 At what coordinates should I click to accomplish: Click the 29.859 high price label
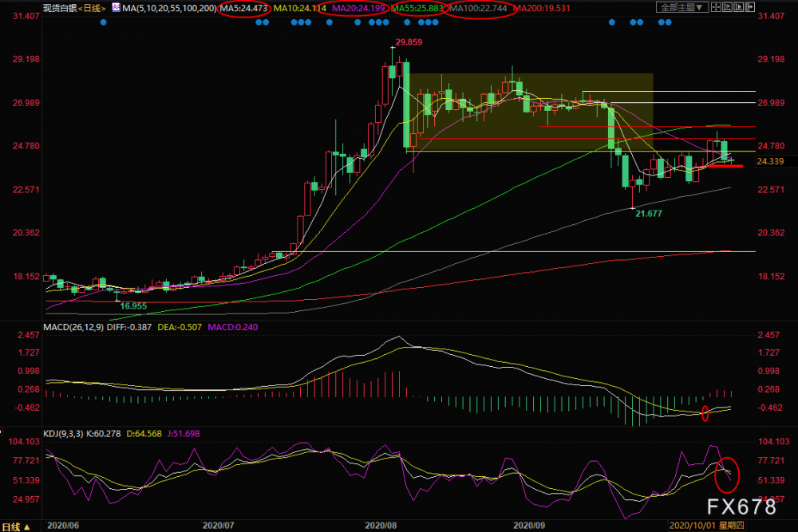click(x=409, y=42)
